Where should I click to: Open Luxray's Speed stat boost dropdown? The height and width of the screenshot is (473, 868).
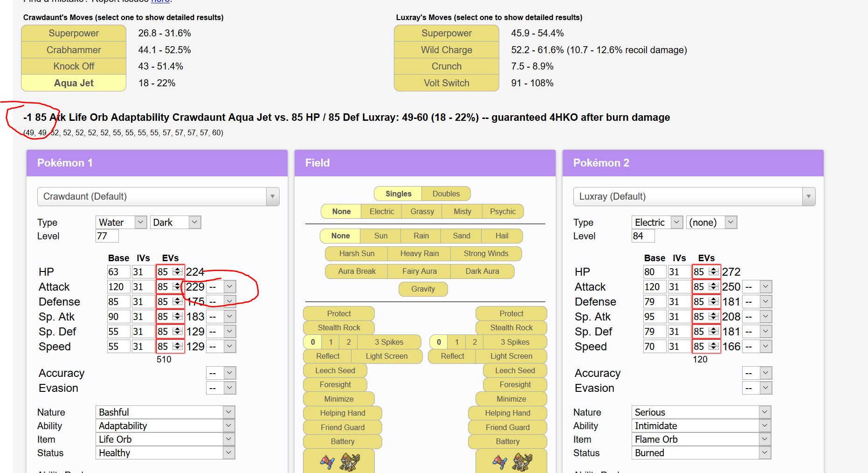coord(757,347)
